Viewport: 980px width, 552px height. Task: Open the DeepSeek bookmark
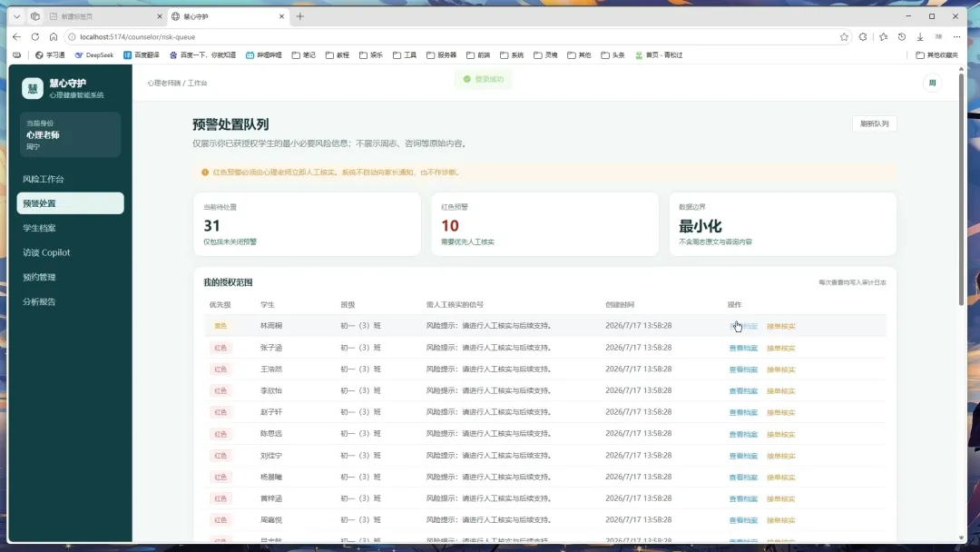point(94,55)
